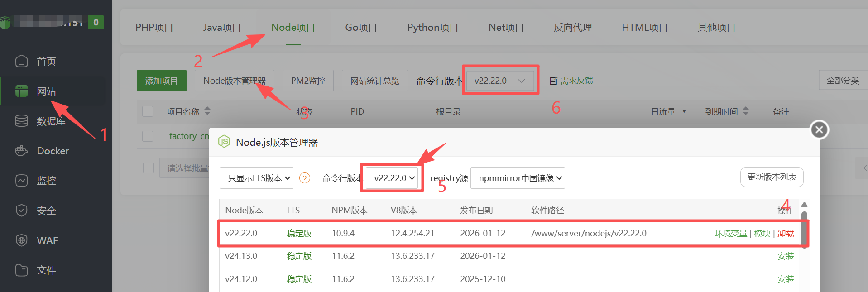Viewport: 868px width, 292px height.
Task: Switch to the Python项目 tab
Action: coord(432,28)
